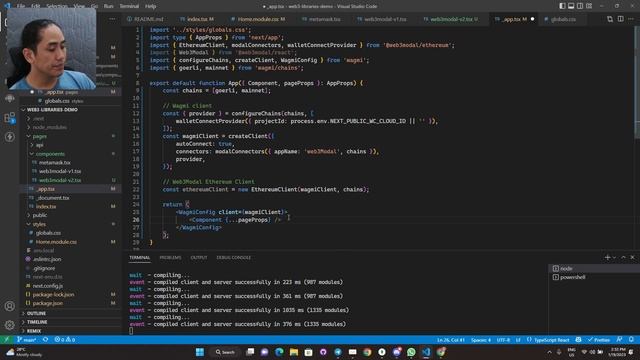This screenshot has width=640, height=360.
Task: Open .gitignore in the explorer
Action: click(70, 268)
